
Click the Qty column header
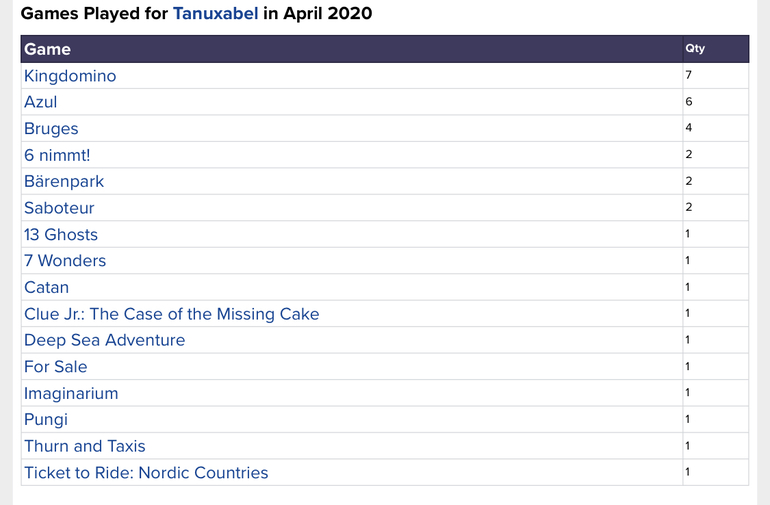694,49
